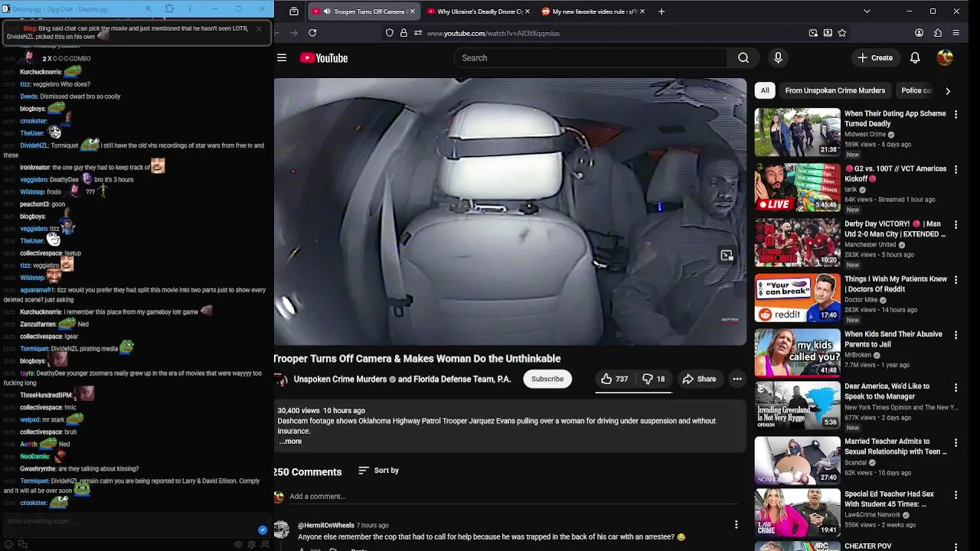Open a new browser tab
The width and height of the screenshot is (980, 551).
click(x=661, y=11)
